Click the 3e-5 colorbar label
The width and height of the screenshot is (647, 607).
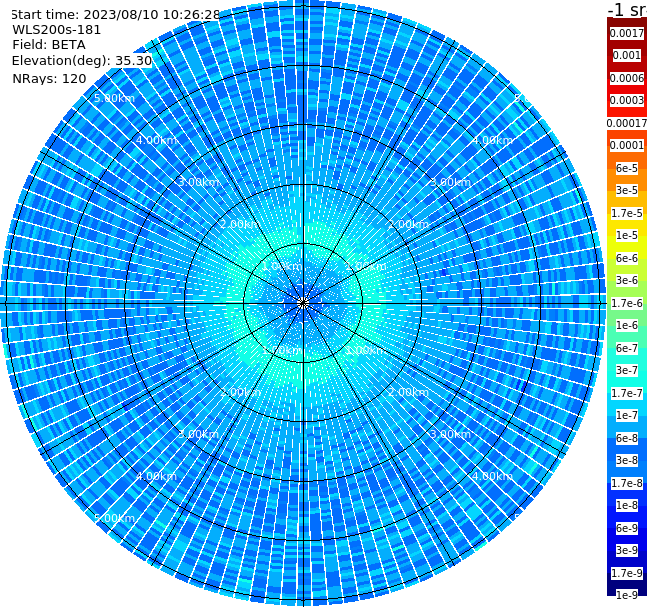[x=627, y=190]
